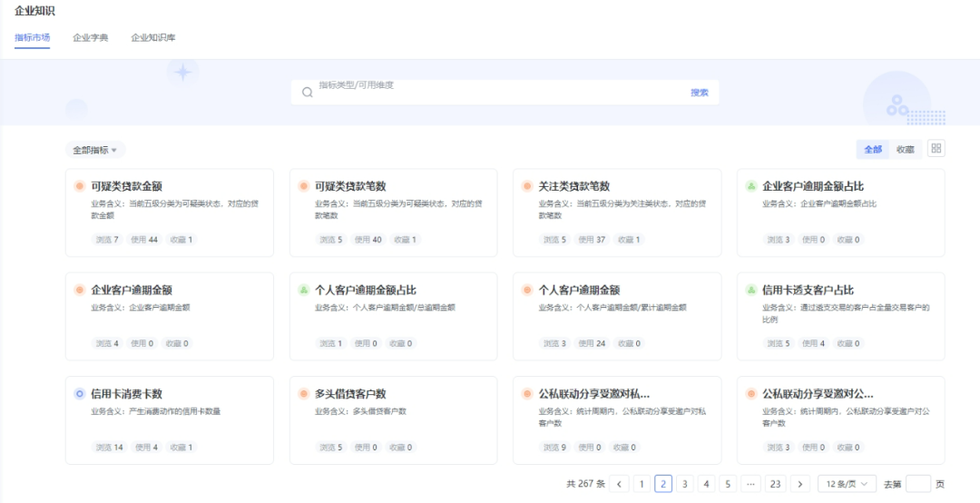Expand more pages via ellipsis button
The image size is (980, 503).
coord(750,484)
